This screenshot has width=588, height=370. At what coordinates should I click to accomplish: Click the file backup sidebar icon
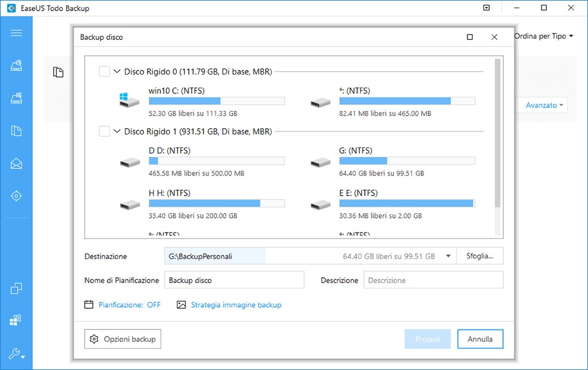pyautogui.click(x=16, y=131)
